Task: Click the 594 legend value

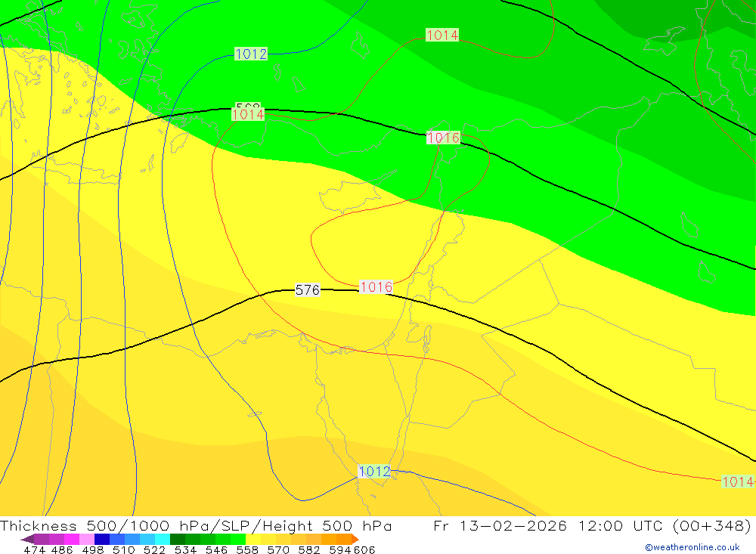Action: [x=340, y=549]
